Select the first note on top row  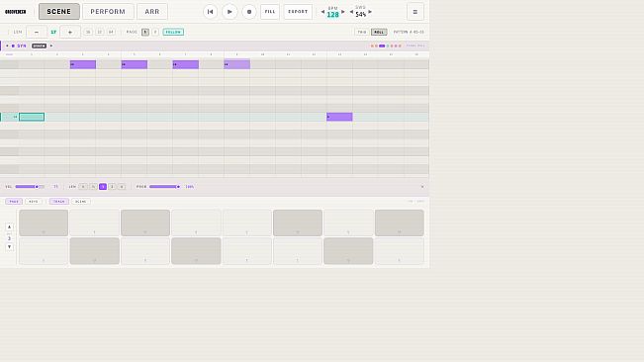click(83, 64)
